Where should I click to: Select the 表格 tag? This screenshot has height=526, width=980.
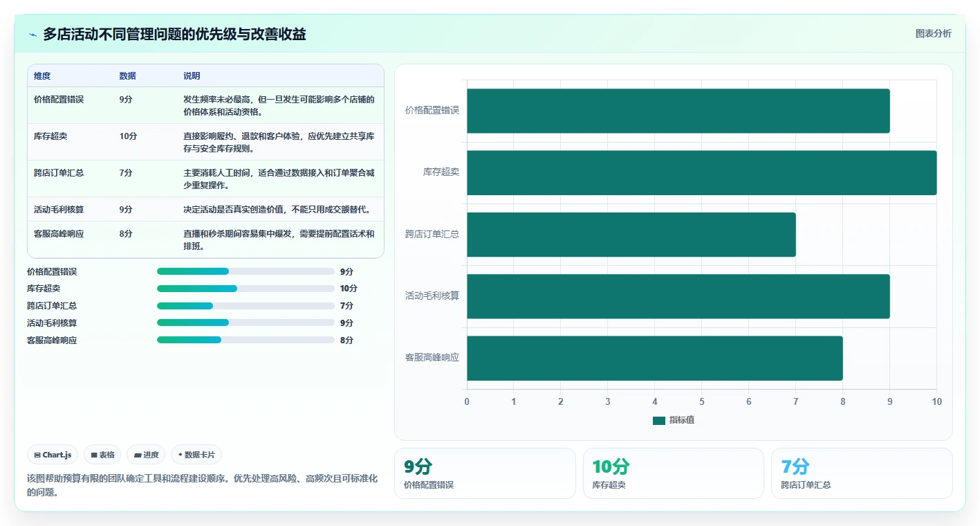(x=102, y=455)
